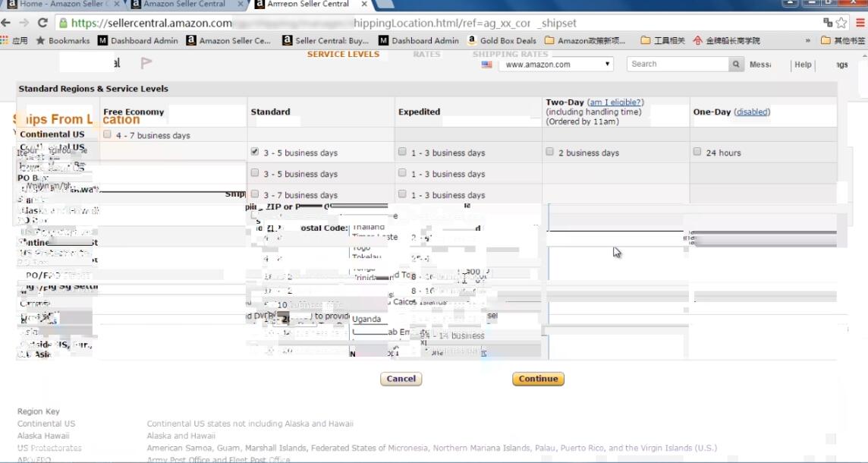Expand the Amazon政策新项 bookmark folder
868x463 pixels.
click(585, 40)
